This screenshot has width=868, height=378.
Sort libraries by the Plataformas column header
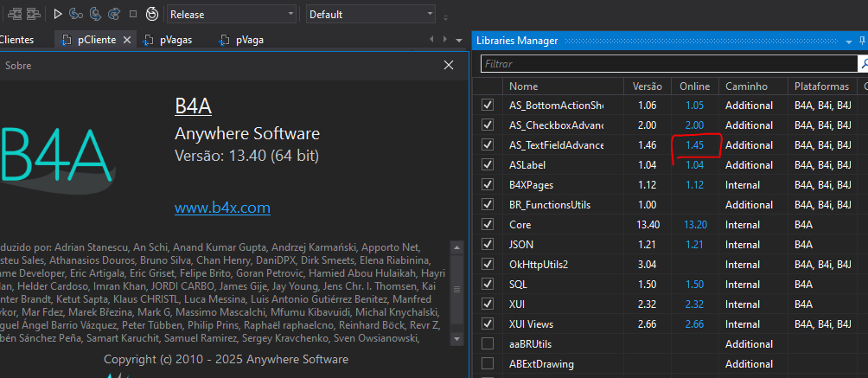point(821,86)
